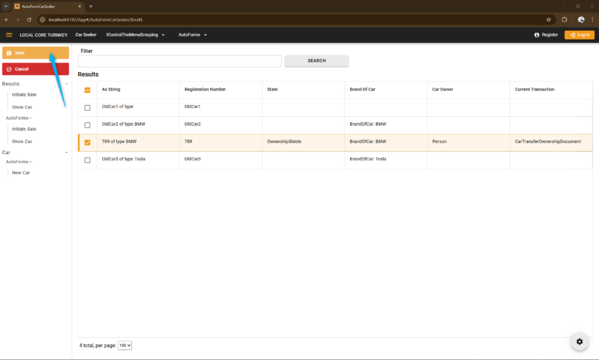
Task: Collapse the Results sidebar section
Action: [66, 84]
